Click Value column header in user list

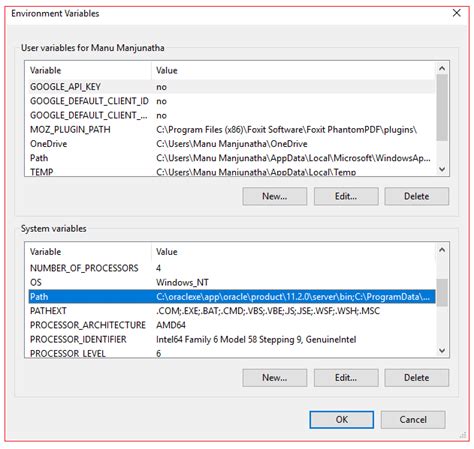click(293, 70)
